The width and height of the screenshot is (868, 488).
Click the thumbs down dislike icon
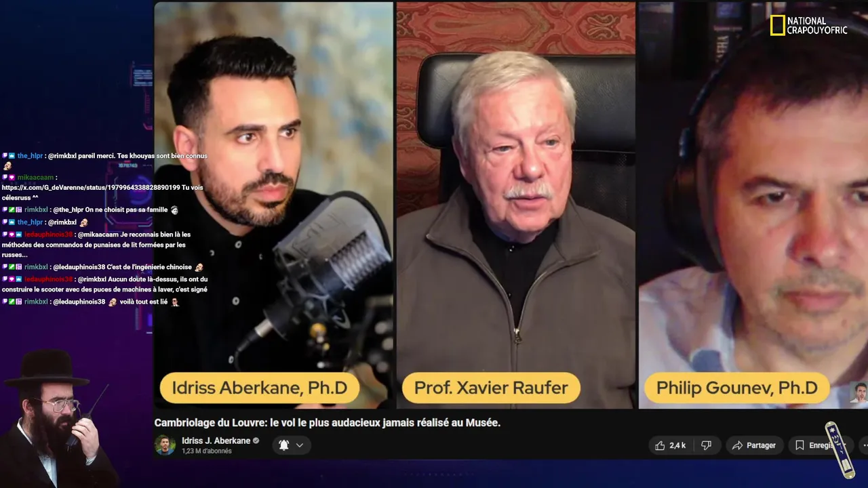tap(706, 445)
